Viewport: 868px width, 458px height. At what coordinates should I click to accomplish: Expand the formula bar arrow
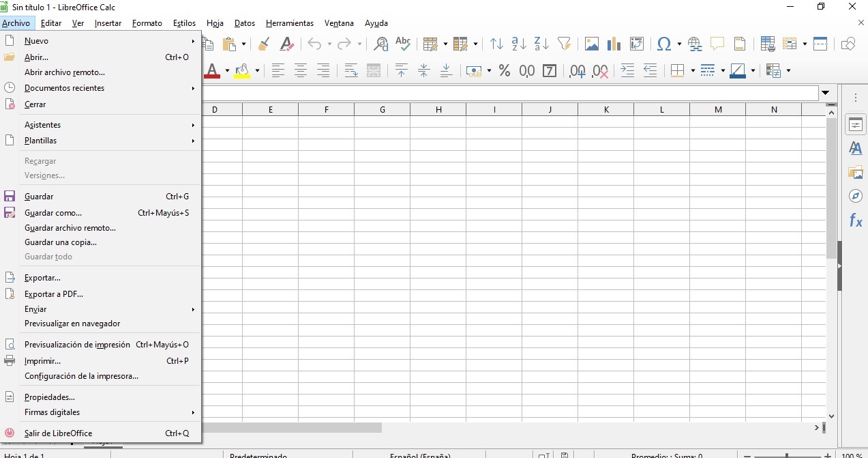[x=826, y=93]
